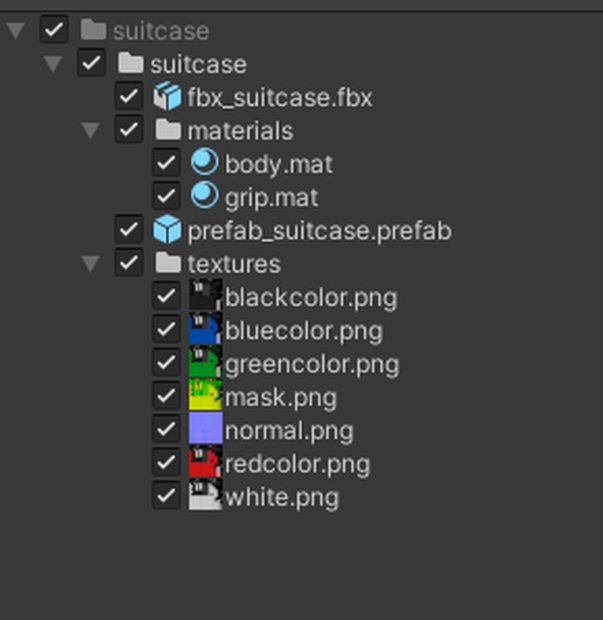Select the prefab_suitcase.prefab label
This screenshot has width=603, height=620.
(319, 232)
